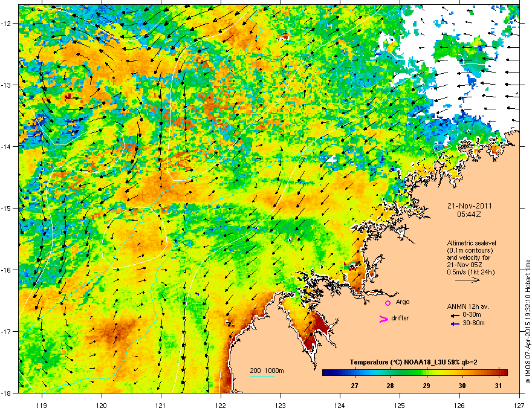The image size is (532, 411).
Task: Click the 28 tick on the color bar
Action: point(391,386)
